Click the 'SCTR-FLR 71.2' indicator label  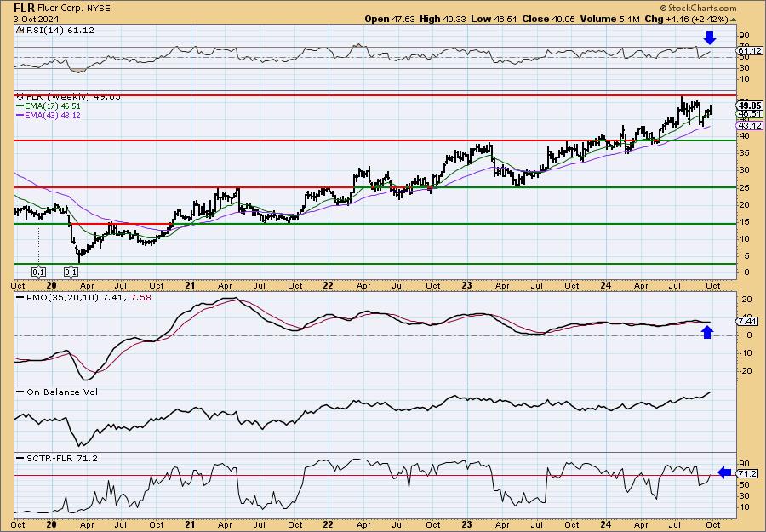click(x=61, y=458)
